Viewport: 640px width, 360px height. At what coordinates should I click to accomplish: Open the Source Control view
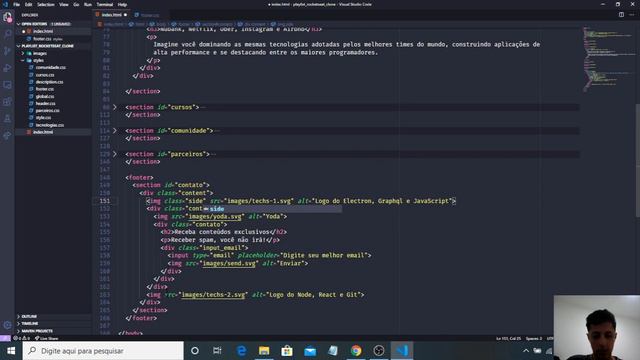[x=7, y=51]
